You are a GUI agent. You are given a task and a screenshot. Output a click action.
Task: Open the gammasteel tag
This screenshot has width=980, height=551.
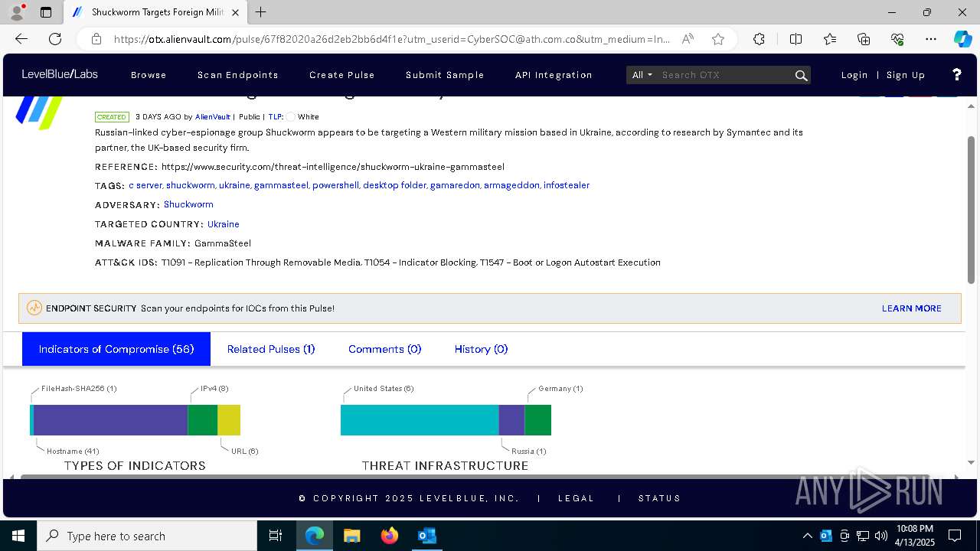[281, 185]
